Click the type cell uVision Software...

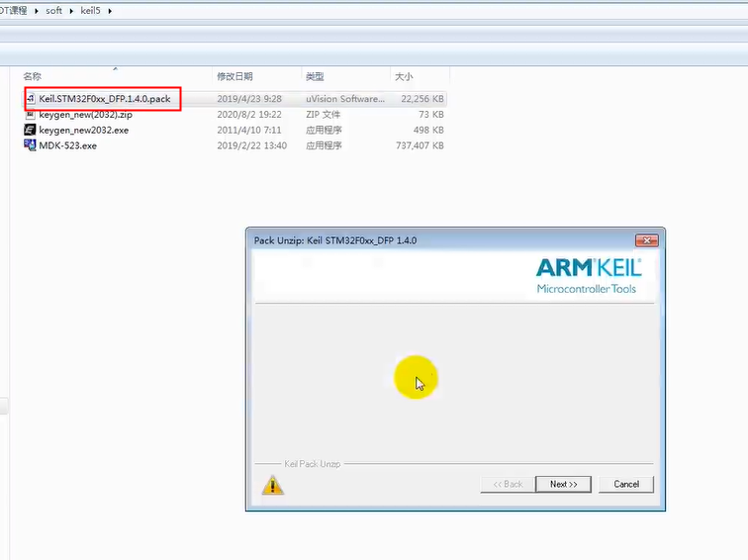345,99
